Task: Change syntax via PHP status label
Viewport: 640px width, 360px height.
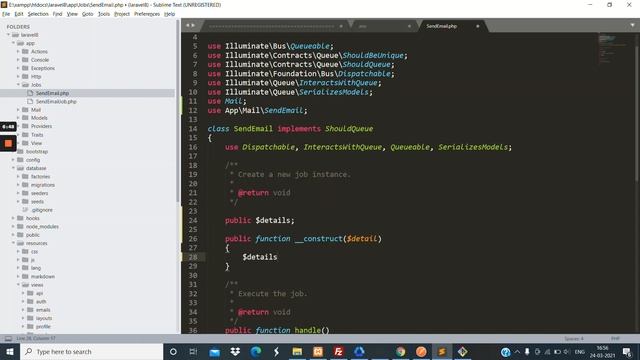Action: pyautogui.click(x=615, y=338)
